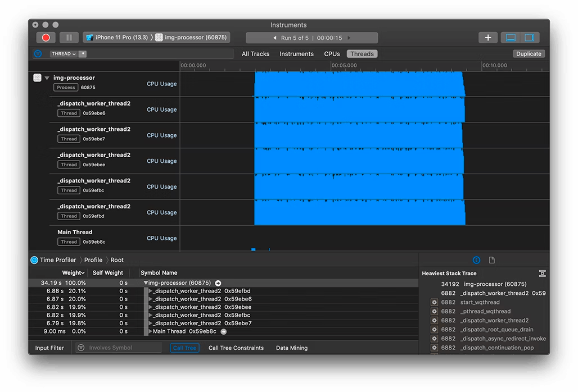
Task: Open the THREAD filter dropdown
Action: pyautogui.click(x=64, y=54)
